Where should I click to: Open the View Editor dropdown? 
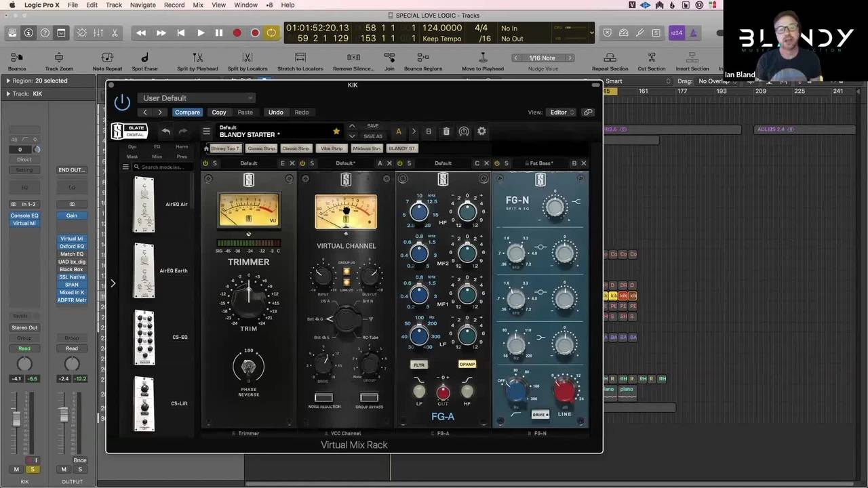coord(562,113)
